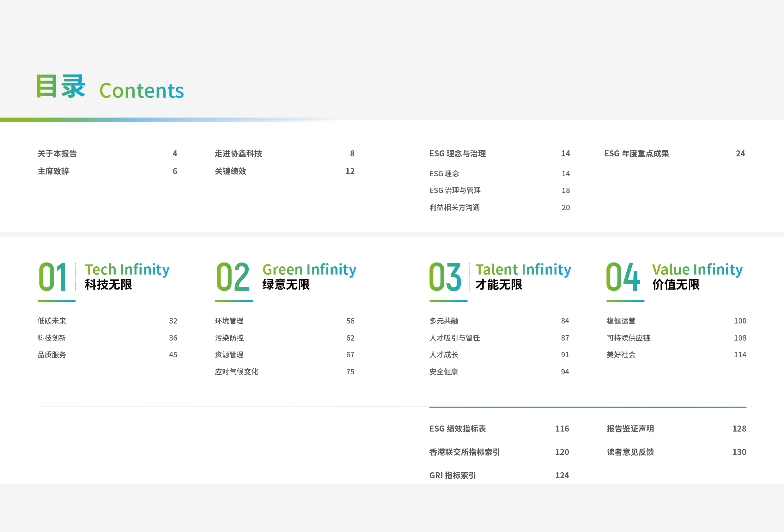Click page number 45

tap(173, 354)
